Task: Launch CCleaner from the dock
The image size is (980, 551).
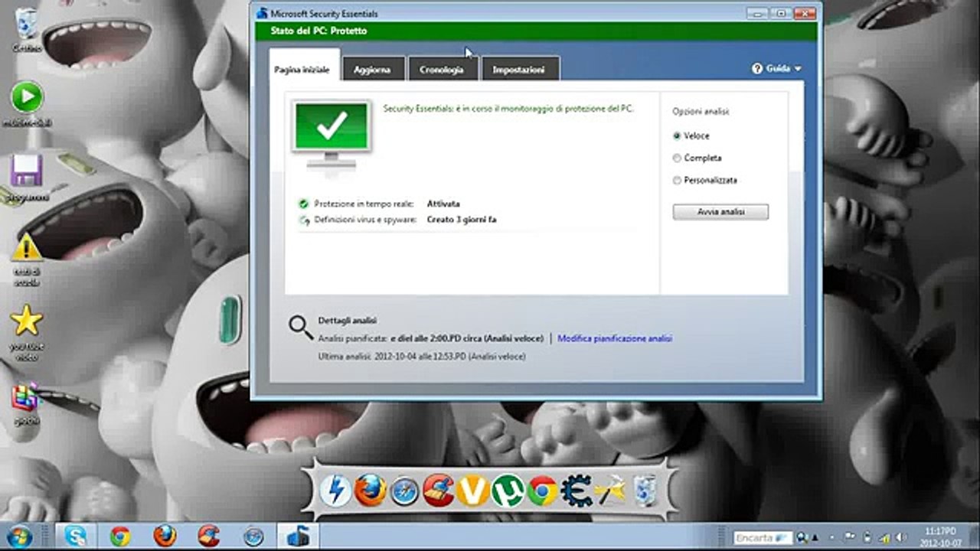Action: coord(439,491)
